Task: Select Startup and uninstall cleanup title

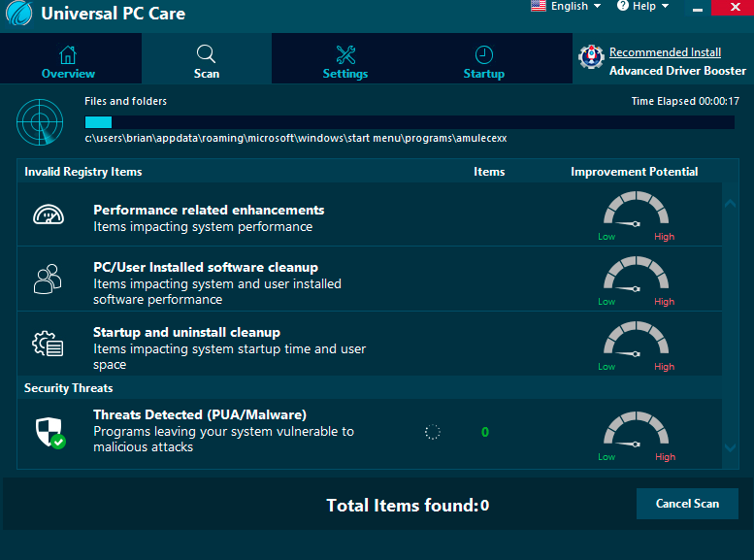Action: coord(186,333)
